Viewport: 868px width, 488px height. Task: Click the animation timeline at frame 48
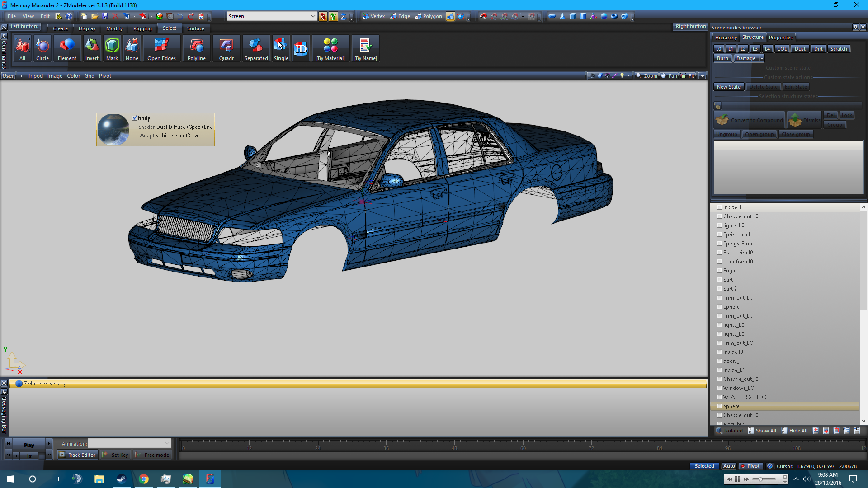(454, 446)
